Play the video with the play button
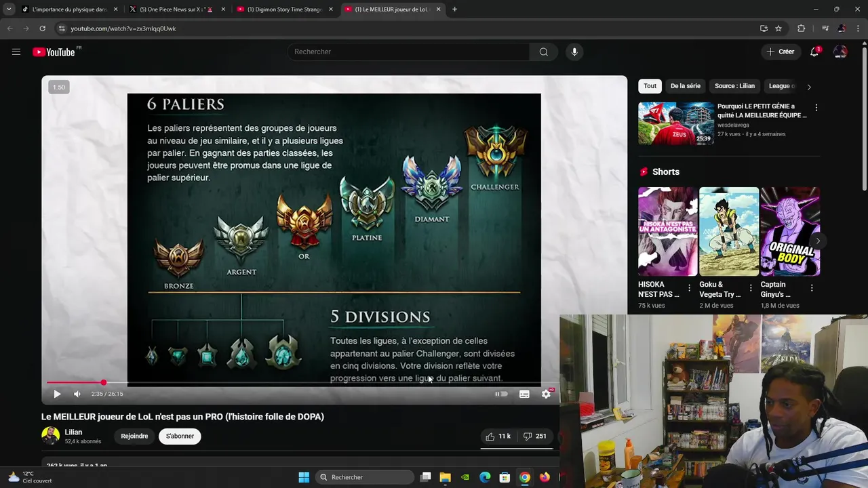868x488 pixels. 57,394
